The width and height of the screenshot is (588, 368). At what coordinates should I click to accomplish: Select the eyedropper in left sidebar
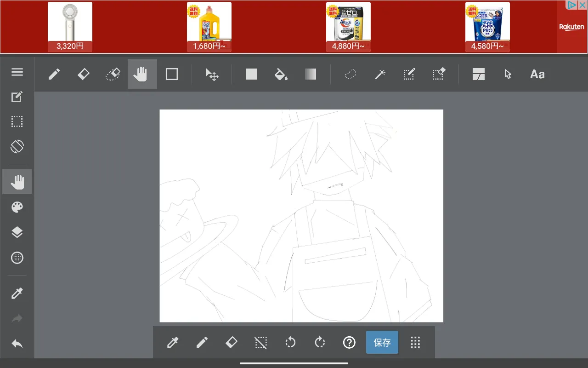(x=17, y=293)
